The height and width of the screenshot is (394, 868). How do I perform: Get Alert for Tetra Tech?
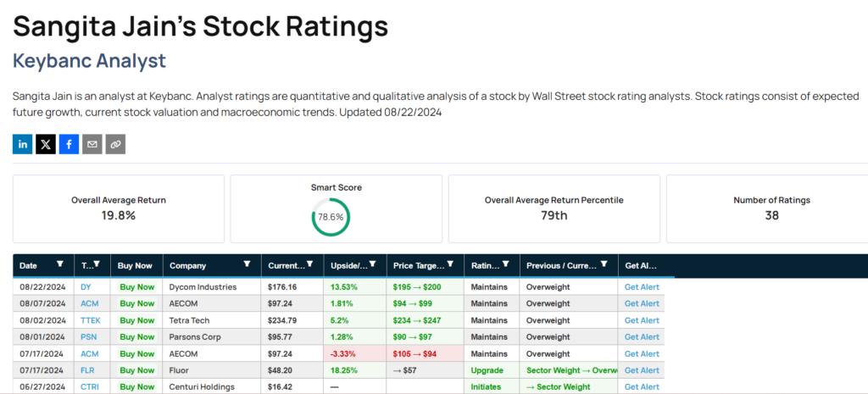[x=643, y=320]
